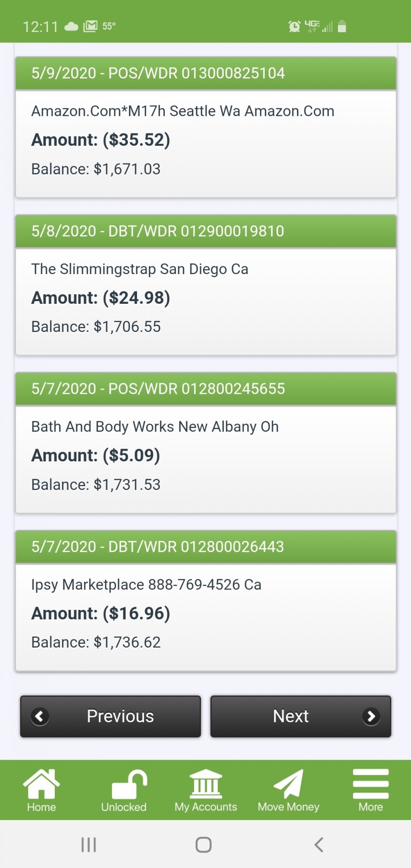
Task: Open the 5/7/2020 DBT/WDR 012800026443 header
Action: pos(206,547)
